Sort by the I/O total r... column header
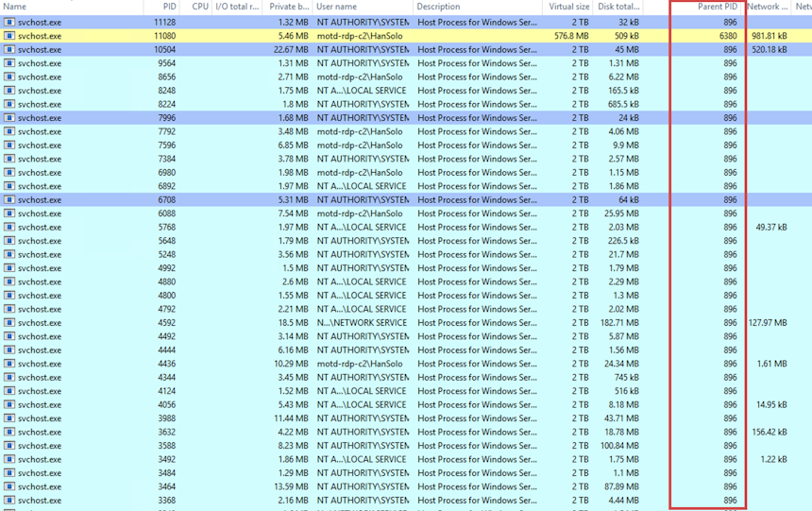812x511 pixels. pyautogui.click(x=237, y=7)
